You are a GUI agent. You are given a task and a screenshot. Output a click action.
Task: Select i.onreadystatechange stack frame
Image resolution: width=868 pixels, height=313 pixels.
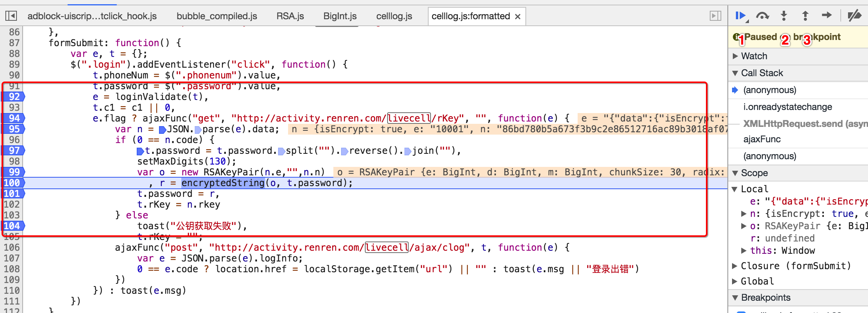(x=787, y=107)
